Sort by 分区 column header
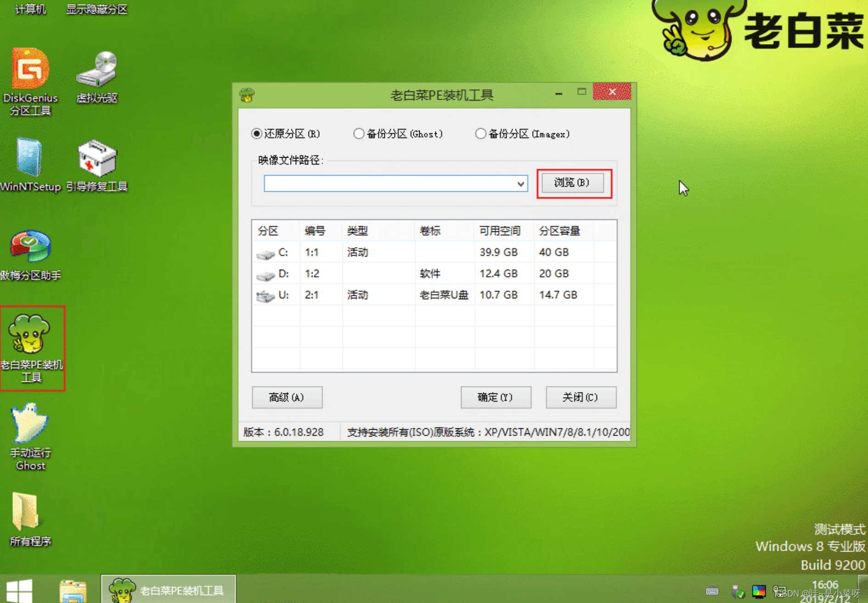Screen dimensions: 868x603 click(276, 231)
